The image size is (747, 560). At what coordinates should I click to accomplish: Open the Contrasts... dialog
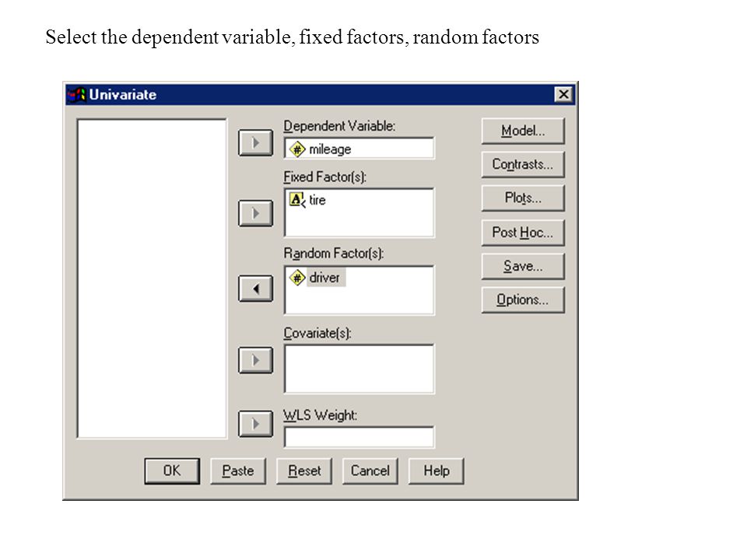[523, 164]
